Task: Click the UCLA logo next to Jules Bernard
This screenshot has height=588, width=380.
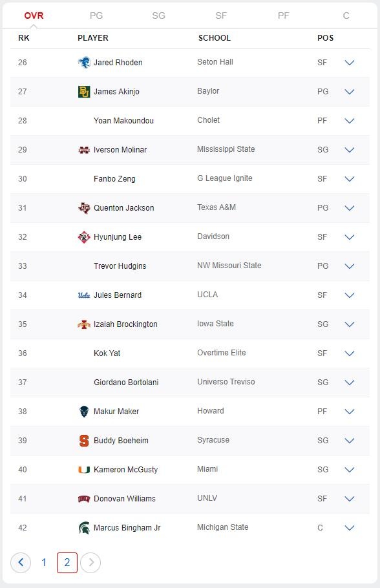Action: point(84,295)
